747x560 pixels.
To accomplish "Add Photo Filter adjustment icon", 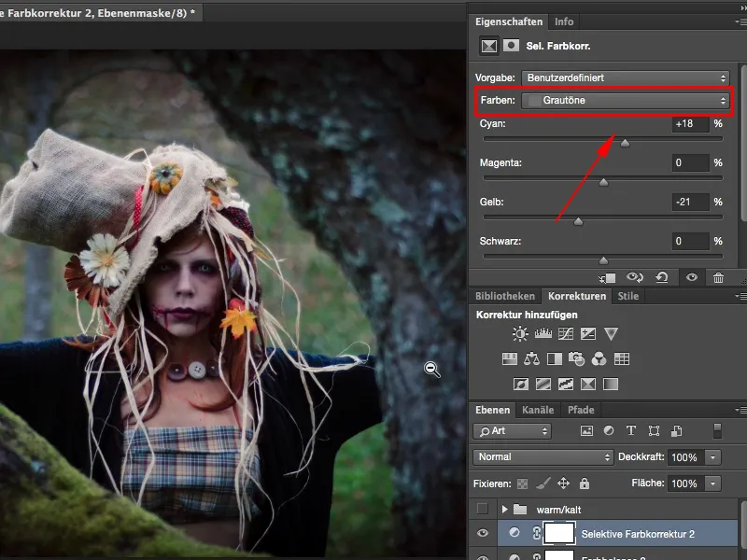I will [576, 359].
